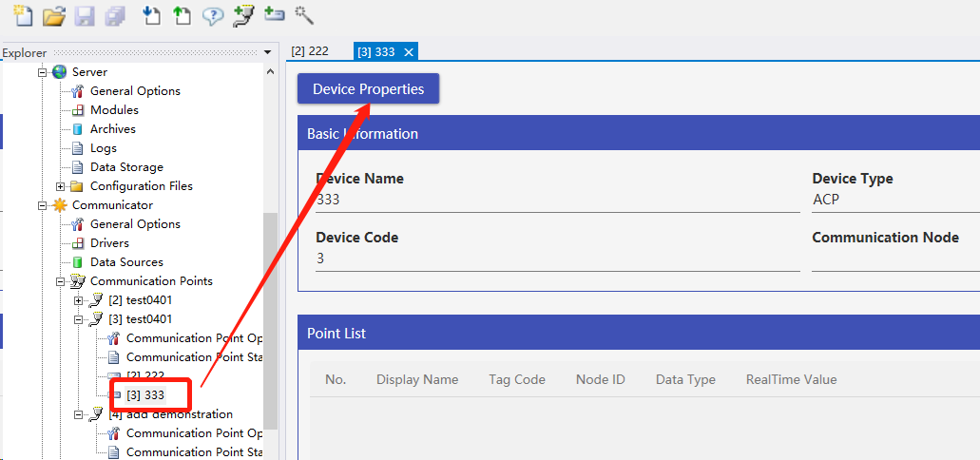Click the Point List section header
Screen dimensions: 980x460
639,334
